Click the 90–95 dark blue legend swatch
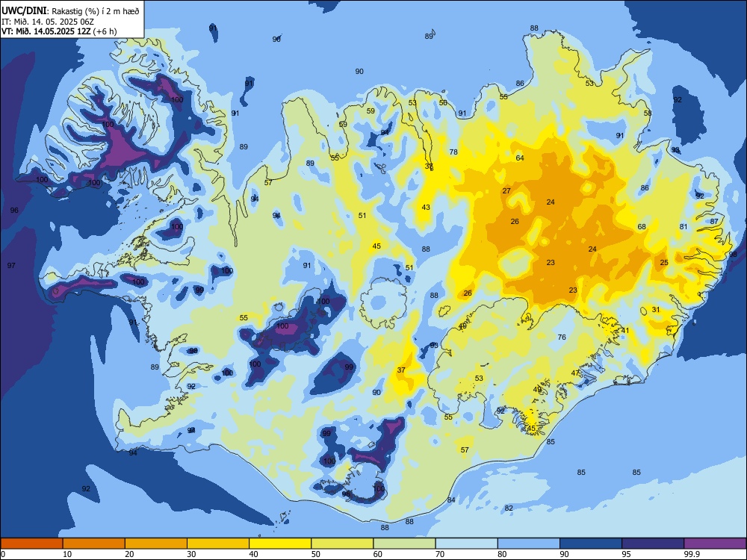 (x=591, y=544)
